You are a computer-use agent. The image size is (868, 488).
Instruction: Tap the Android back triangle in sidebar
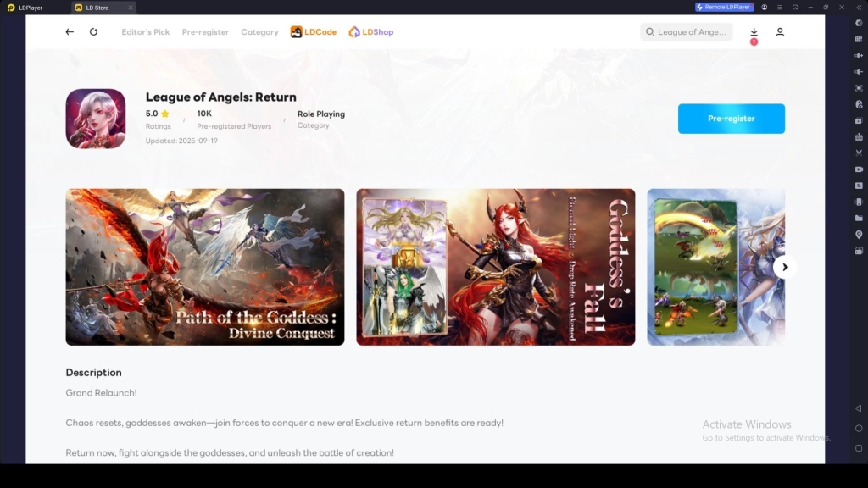pos(859,408)
